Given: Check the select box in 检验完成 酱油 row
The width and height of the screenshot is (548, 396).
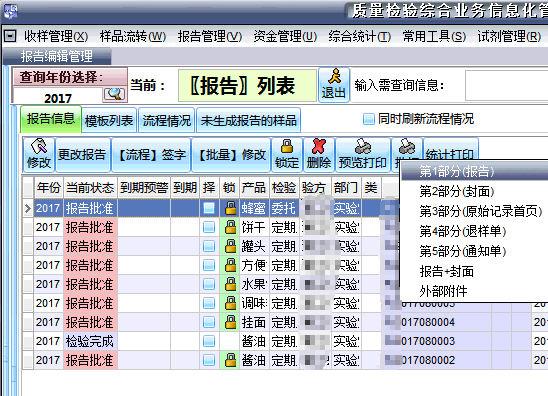Looking at the screenshot, I should [x=209, y=341].
